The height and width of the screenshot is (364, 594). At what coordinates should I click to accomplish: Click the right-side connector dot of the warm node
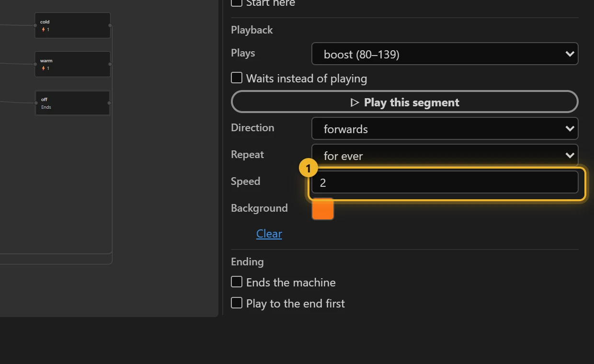(x=110, y=64)
